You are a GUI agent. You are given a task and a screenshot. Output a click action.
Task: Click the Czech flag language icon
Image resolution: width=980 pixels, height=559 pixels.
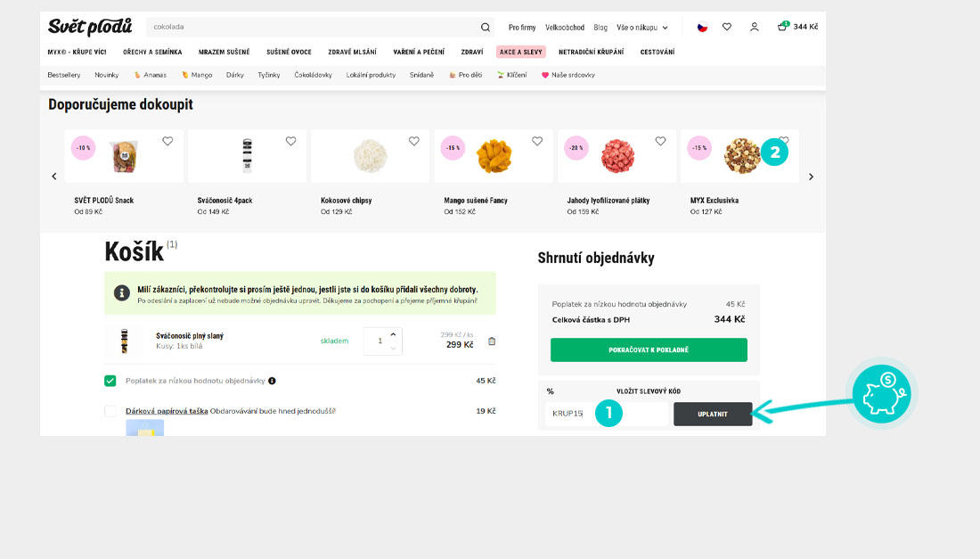702,27
